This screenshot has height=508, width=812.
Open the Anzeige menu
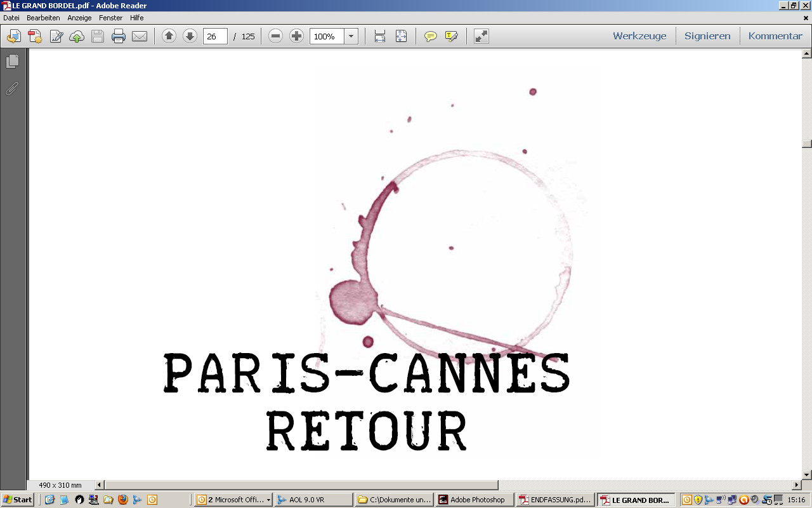click(x=79, y=18)
